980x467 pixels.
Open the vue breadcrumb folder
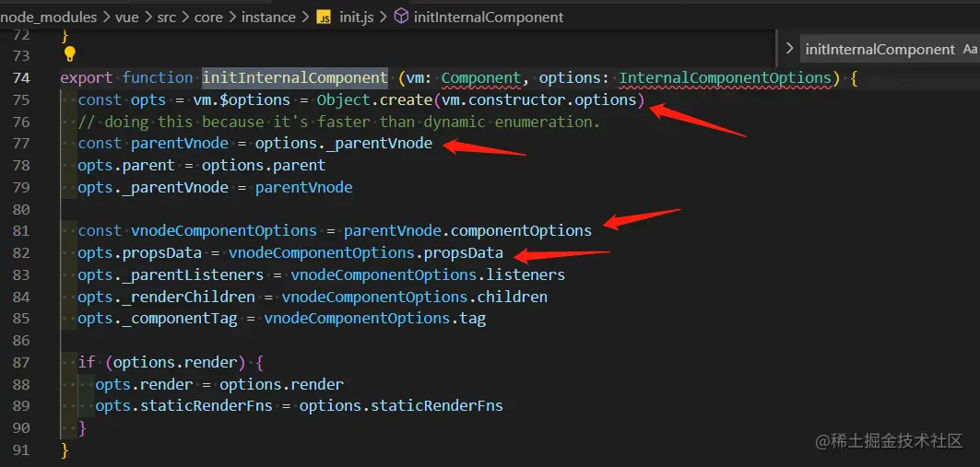[x=127, y=18]
